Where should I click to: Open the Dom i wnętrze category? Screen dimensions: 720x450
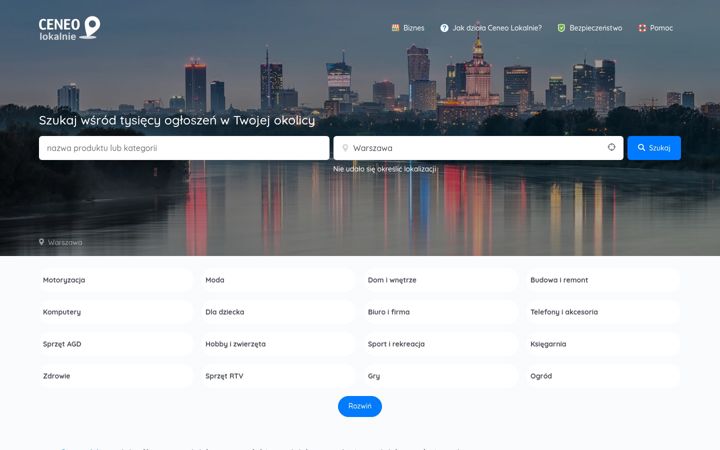tap(441, 280)
